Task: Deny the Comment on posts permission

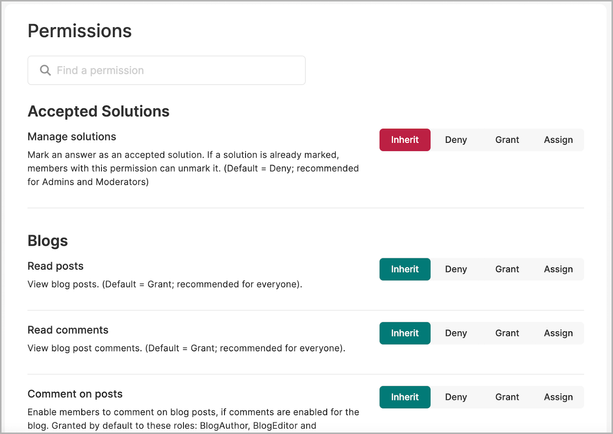Action: pyautogui.click(x=456, y=397)
